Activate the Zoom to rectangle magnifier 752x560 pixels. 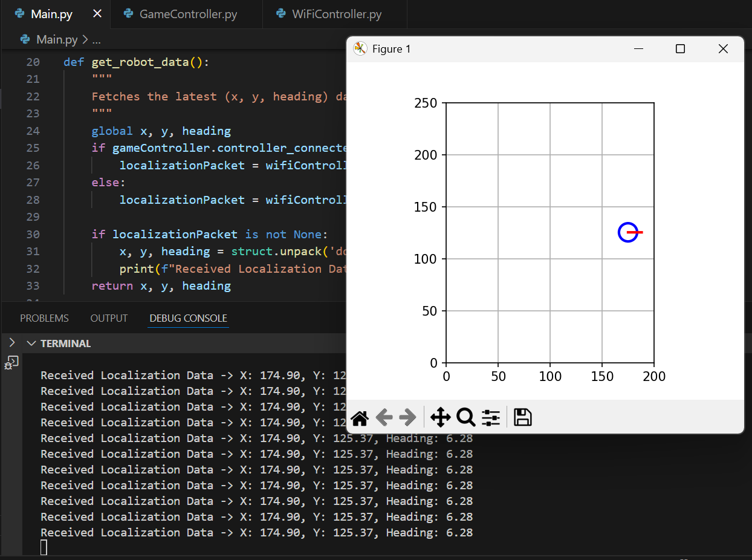[x=465, y=417]
